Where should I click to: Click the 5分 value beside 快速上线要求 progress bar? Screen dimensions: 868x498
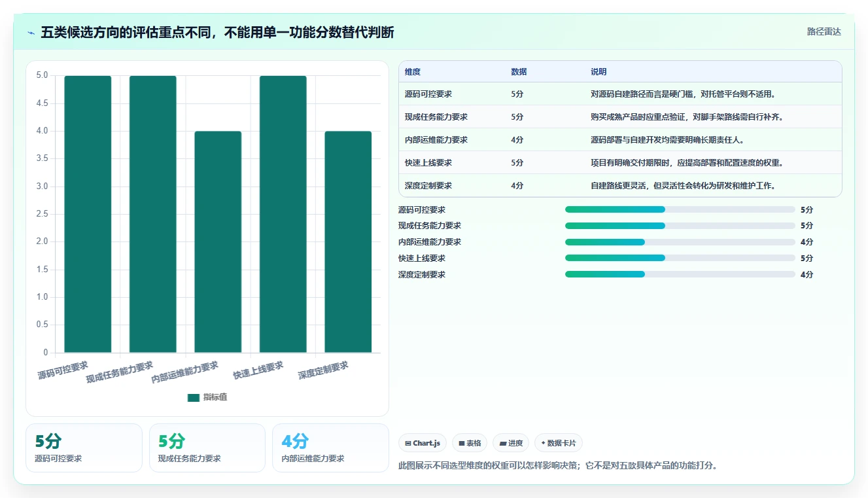coord(807,258)
